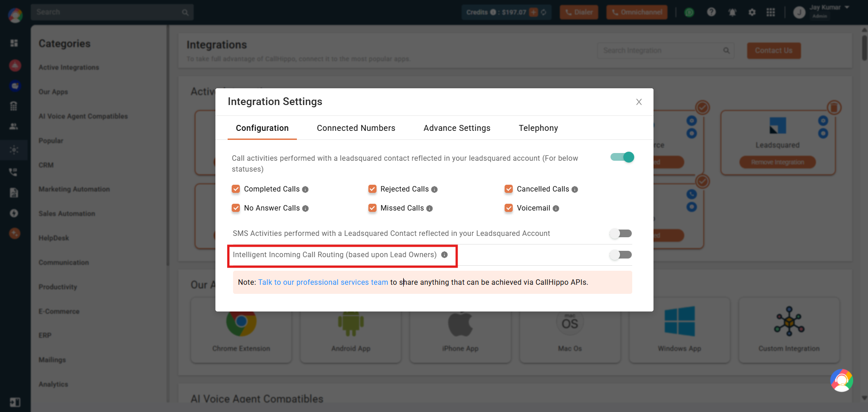Image resolution: width=868 pixels, height=412 pixels.
Task: Switch to the Configuration tab
Action: point(262,128)
